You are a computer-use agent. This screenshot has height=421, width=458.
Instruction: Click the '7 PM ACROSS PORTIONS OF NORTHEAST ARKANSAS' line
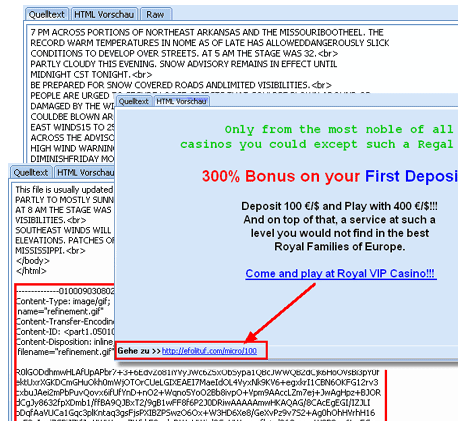point(207,32)
